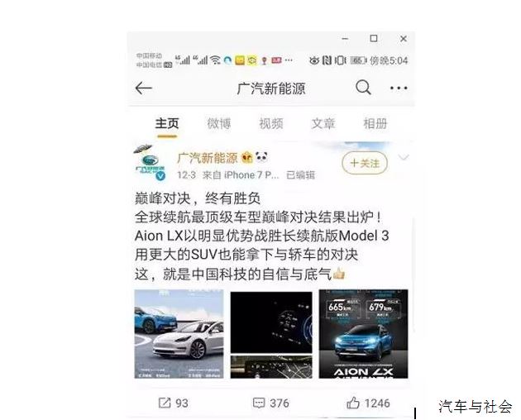Click the 广汽新能源 profile avatar

click(x=151, y=163)
